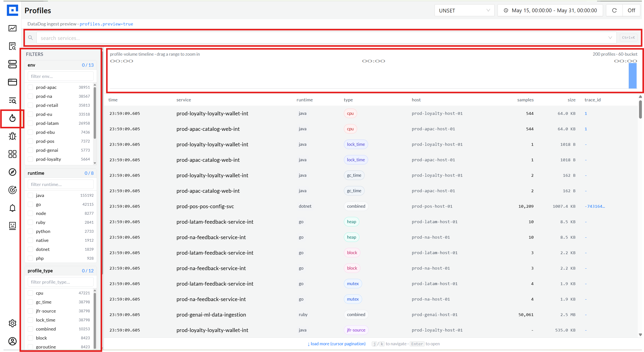Click the profile_type list scrollbar
Image resolution: width=644 pixels, height=352 pixels.
(x=95, y=321)
